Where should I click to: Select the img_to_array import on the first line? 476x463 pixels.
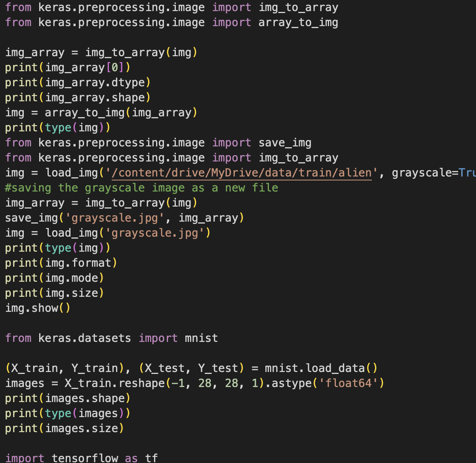[x=299, y=7]
